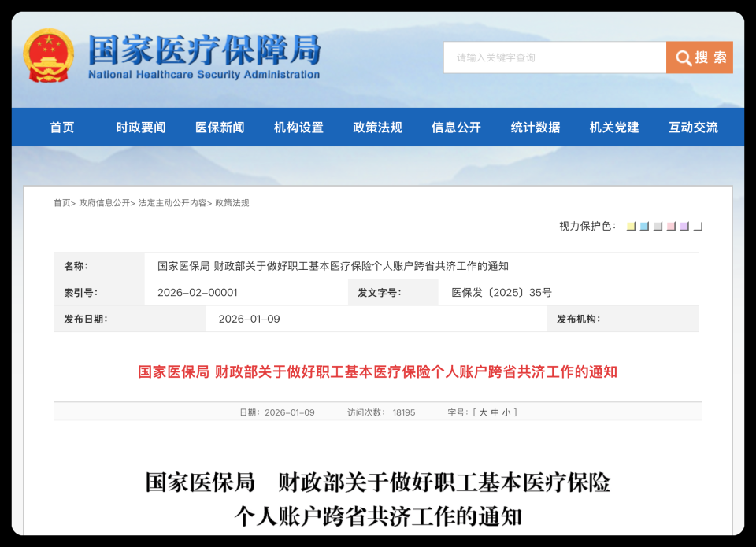Click the search magnifier icon
The width and height of the screenshot is (756, 547).
[684, 57]
